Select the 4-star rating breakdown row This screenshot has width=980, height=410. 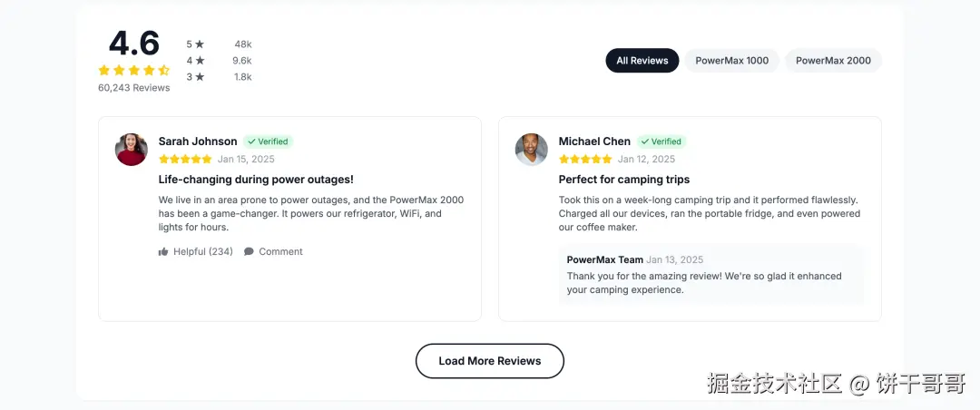(219, 61)
